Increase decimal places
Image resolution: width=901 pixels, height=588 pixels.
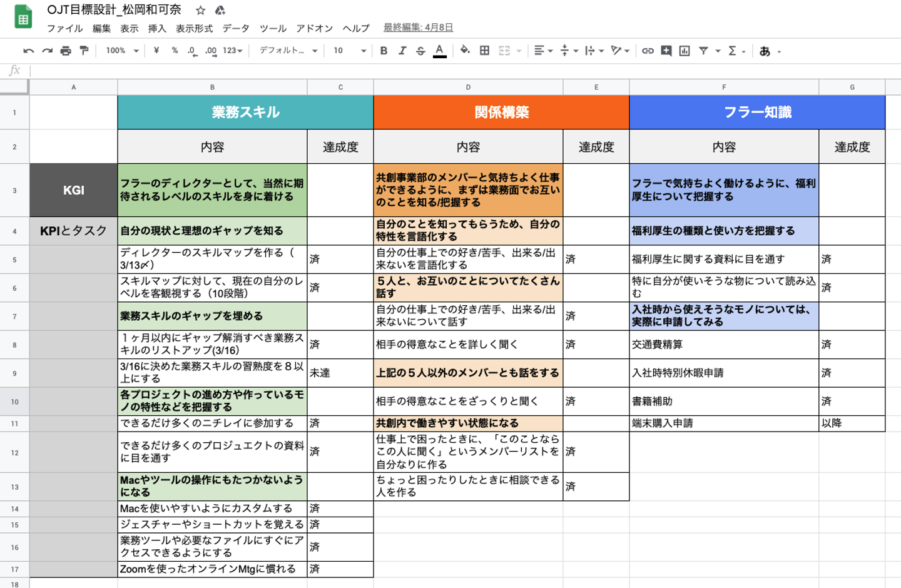point(210,51)
